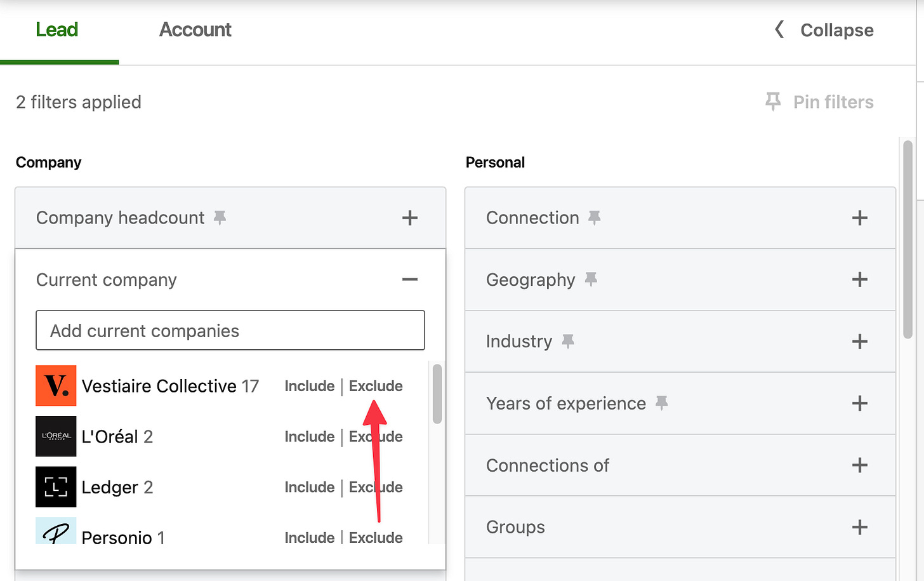Click the pin icon next to Industry

coord(568,342)
